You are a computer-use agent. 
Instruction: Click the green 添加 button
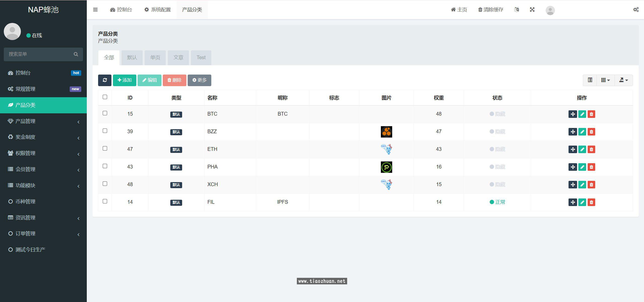[x=125, y=80]
